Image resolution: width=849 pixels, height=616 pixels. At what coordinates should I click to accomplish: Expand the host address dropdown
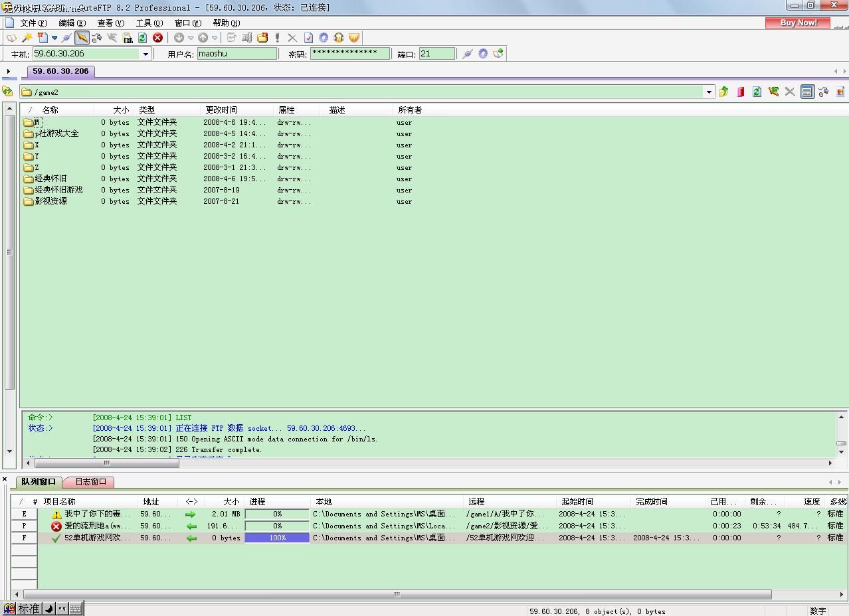pos(145,54)
